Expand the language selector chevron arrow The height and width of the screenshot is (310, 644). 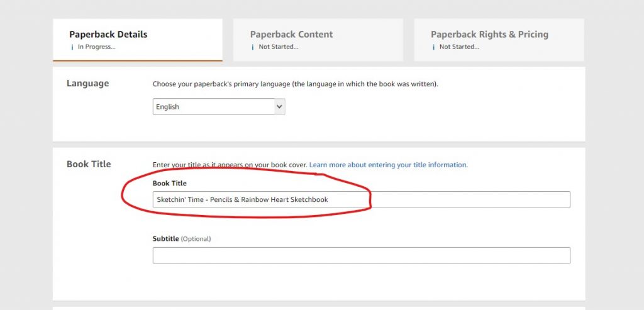[279, 107]
